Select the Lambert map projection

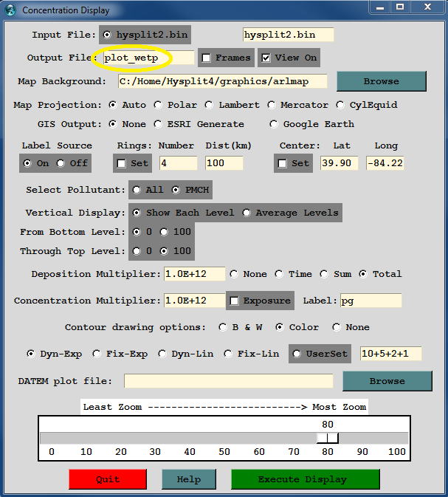point(210,105)
